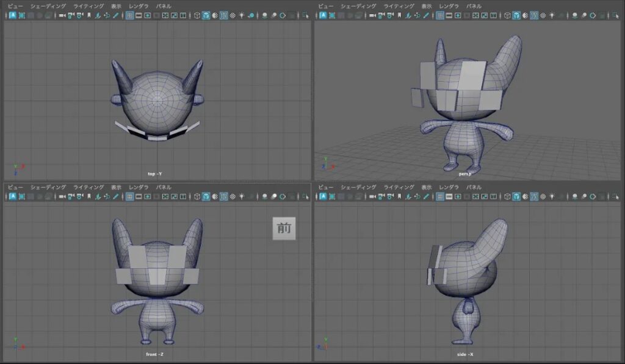Click Select Camera icon in top view panel
Image resolution: width=625 pixels, height=364 pixels.
click(x=62, y=15)
